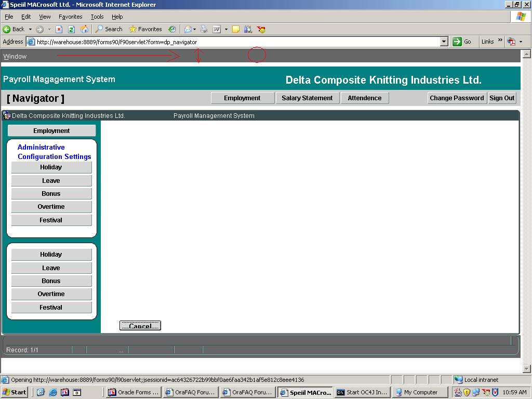
Task: Click Overtime under Administrative Configuration Settings
Action: point(51,207)
